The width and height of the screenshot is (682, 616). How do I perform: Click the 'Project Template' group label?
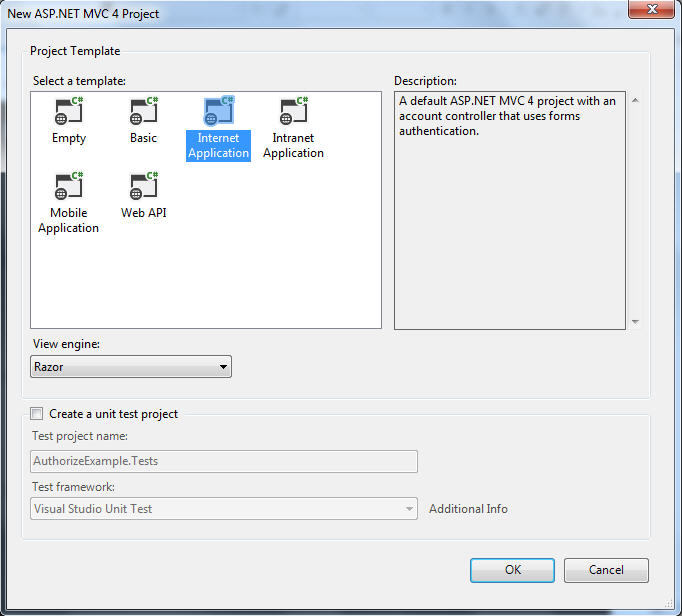(x=75, y=51)
